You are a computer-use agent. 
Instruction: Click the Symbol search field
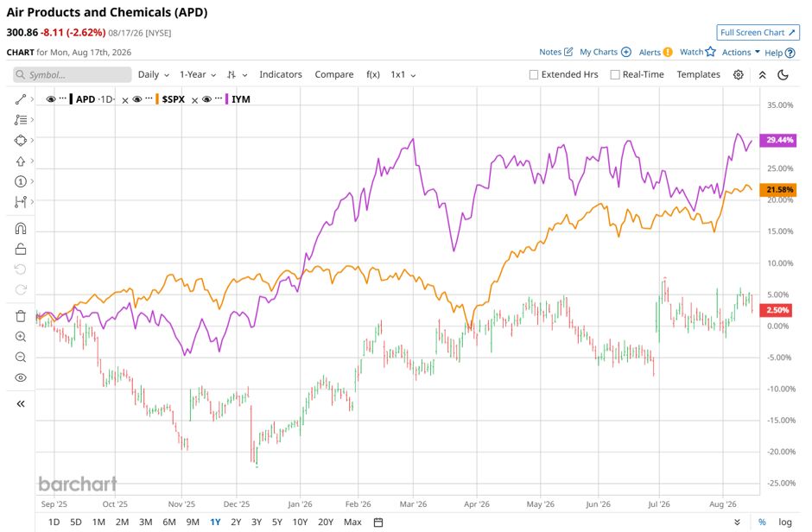tap(73, 74)
